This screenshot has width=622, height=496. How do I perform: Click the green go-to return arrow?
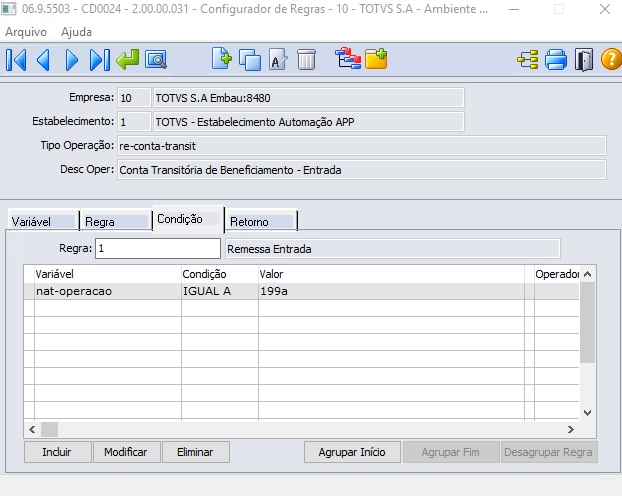128,60
